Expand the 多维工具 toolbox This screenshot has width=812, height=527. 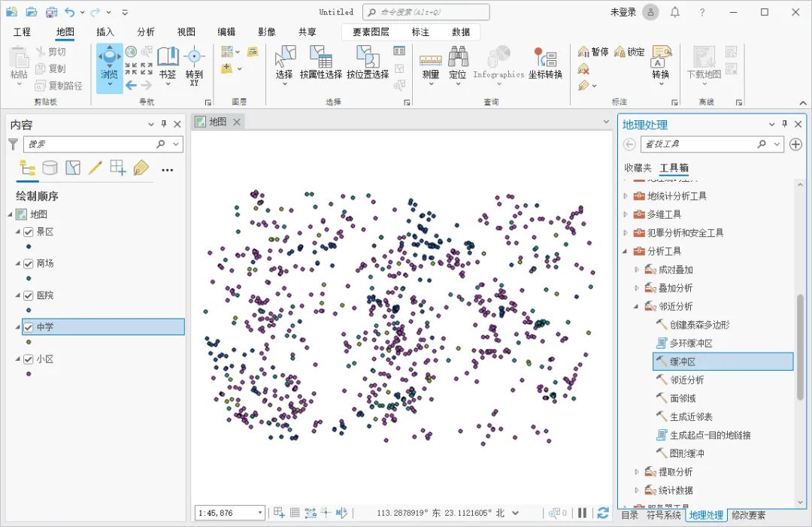coord(626,214)
